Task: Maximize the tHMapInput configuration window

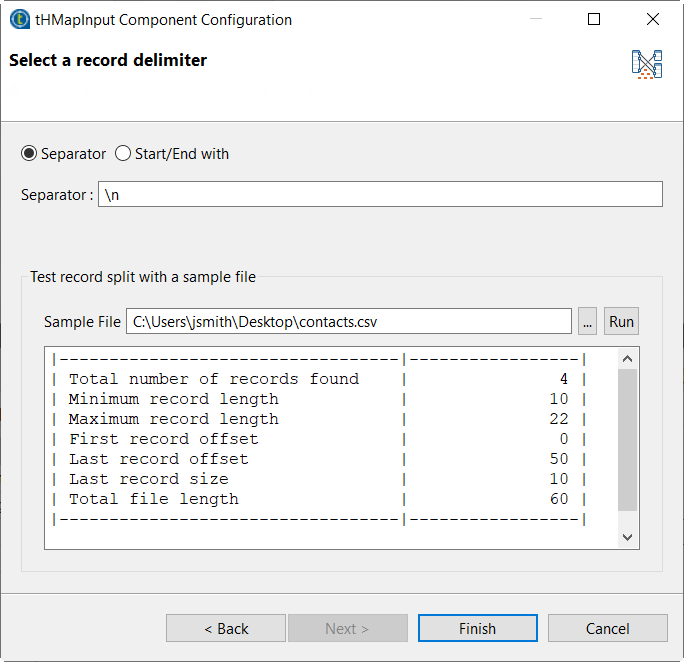Action: point(594,19)
